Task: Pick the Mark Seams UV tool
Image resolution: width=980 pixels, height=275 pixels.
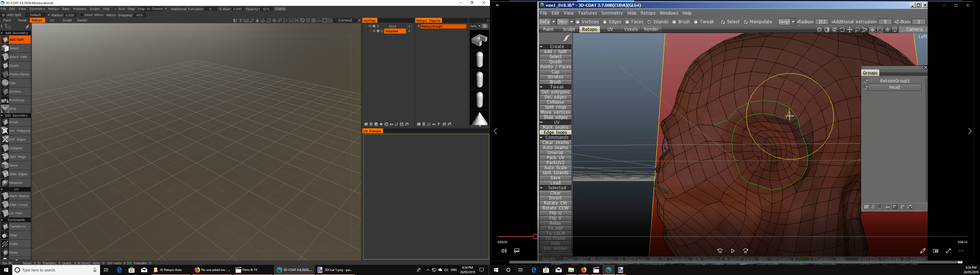Action: click(x=19, y=196)
